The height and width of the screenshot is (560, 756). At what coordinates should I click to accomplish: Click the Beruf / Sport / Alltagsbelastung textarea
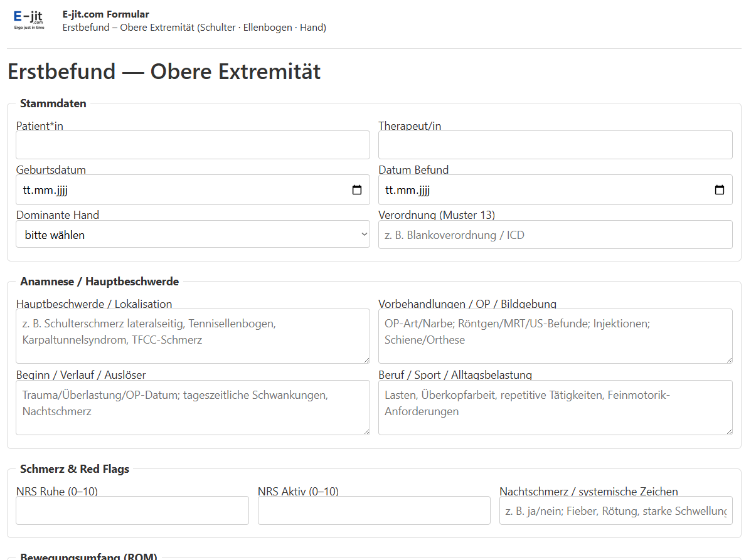coord(555,408)
